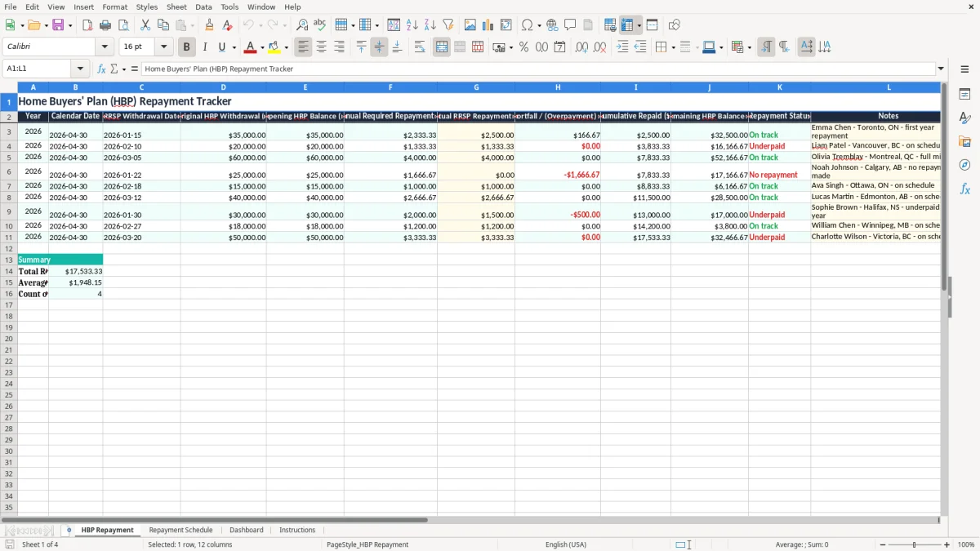Switch to Dashboard sheet tab

[246, 531]
